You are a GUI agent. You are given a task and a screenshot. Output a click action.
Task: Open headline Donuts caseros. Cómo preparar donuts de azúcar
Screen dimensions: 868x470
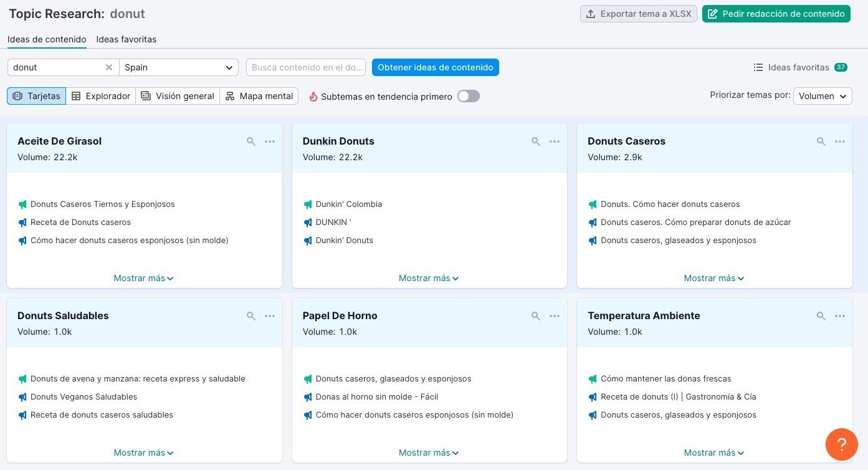[x=696, y=223]
